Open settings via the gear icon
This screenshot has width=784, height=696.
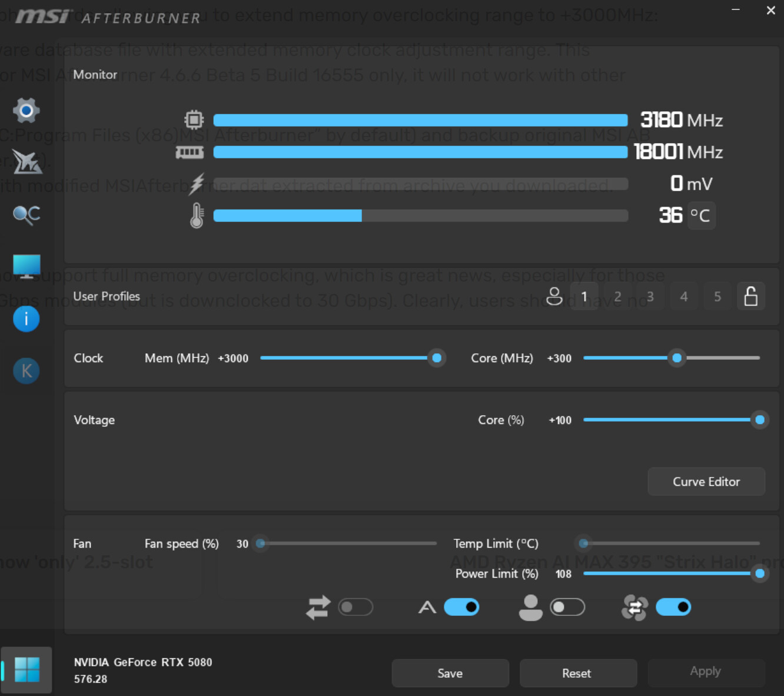coord(26,110)
